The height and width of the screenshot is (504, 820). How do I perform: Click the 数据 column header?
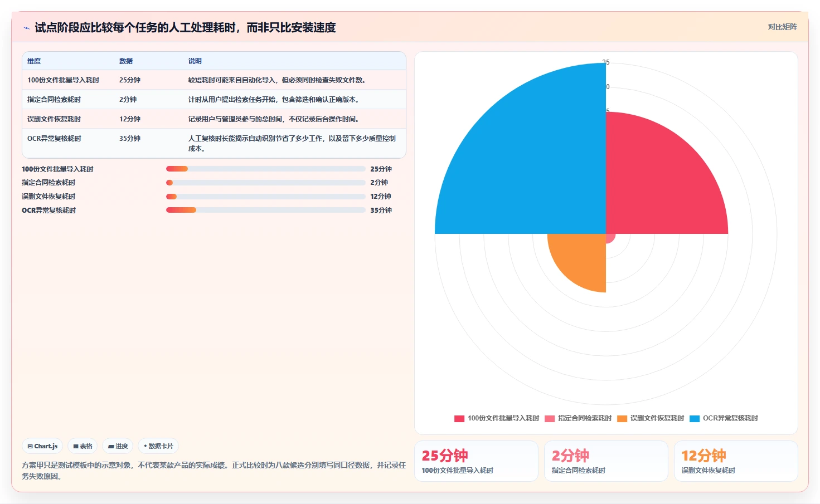tap(126, 61)
